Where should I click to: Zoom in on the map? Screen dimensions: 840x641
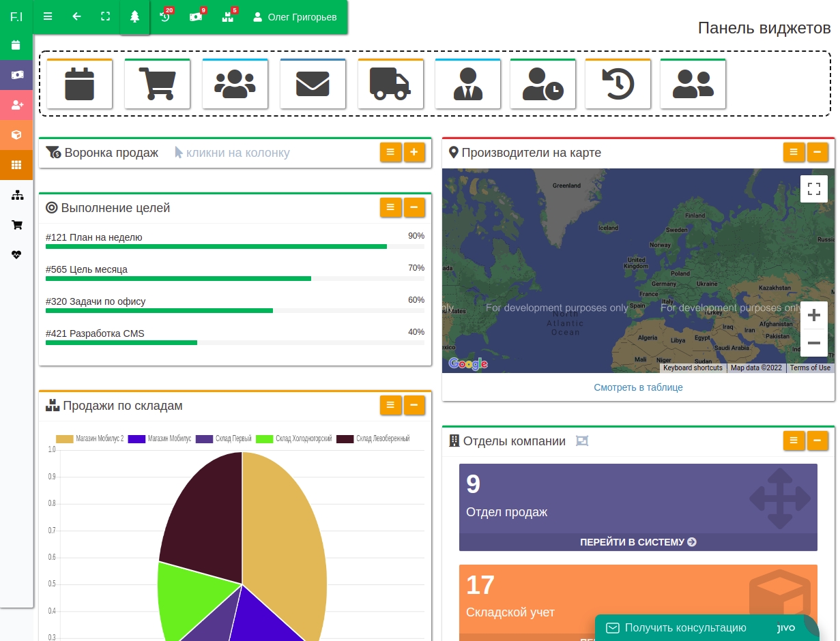[x=813, y=315]
